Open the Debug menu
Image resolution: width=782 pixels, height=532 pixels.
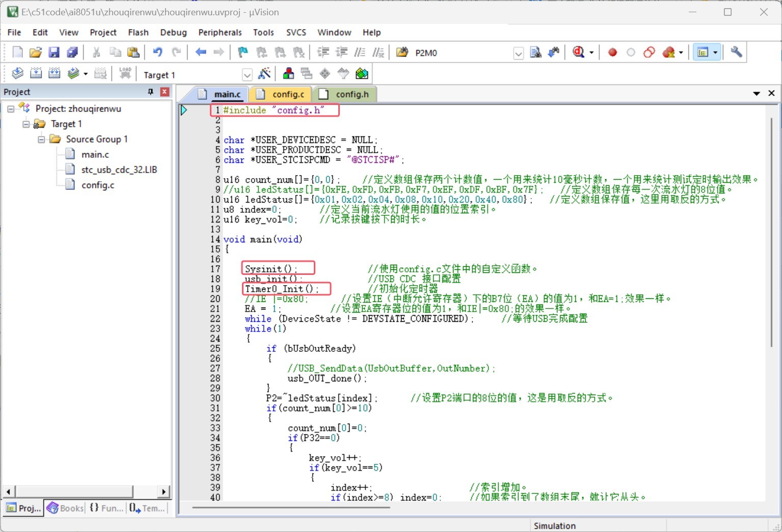point(173,32)
